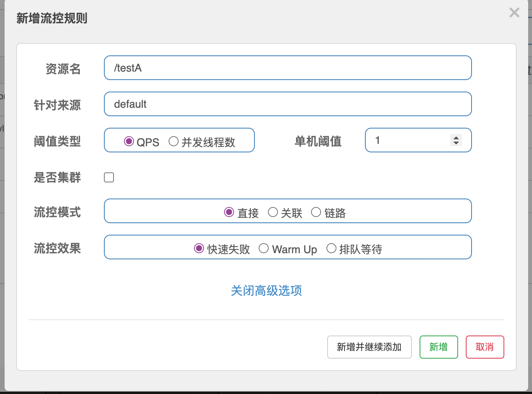Click the 资源名 label

tap(63, 69)
